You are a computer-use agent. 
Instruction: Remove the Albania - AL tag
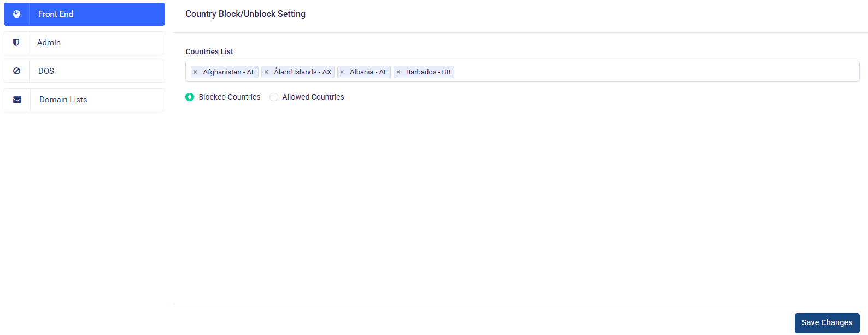click(342, 72)
